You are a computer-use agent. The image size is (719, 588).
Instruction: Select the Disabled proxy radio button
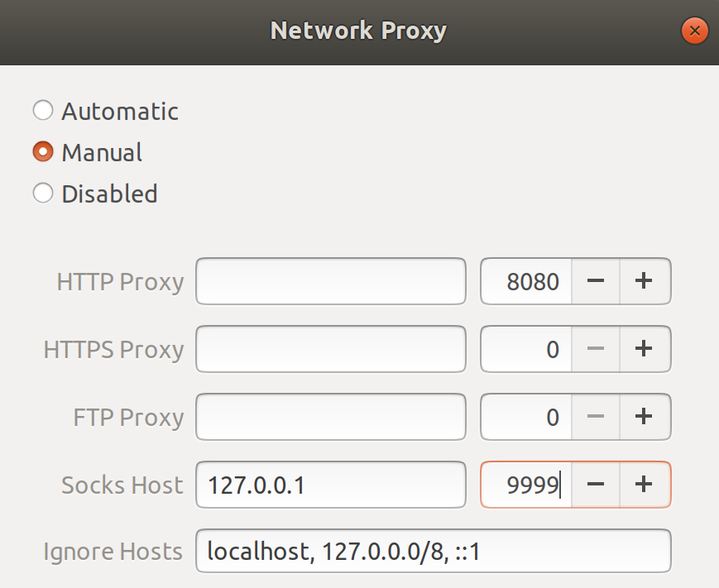point(43,194)
